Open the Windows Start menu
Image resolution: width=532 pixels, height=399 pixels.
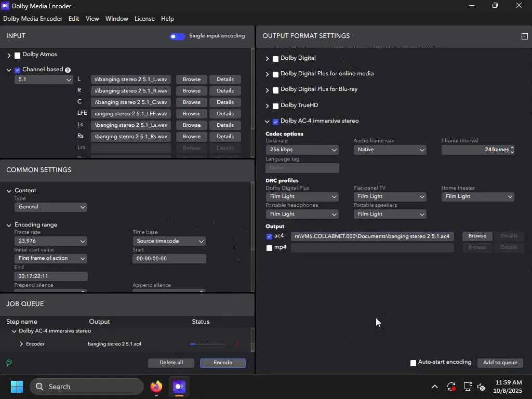[17, 387]
